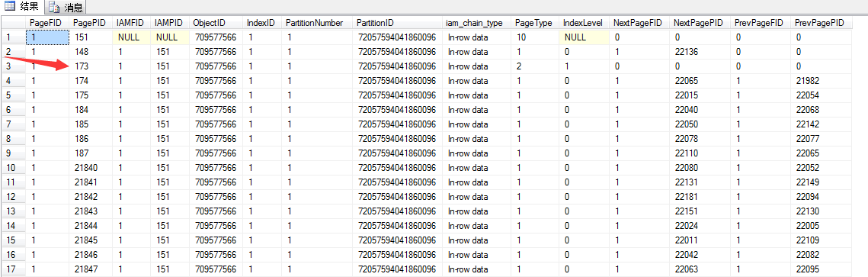Screen dimensions: 868x277
Task: Click PrevPagePID cell 22095
Action: click(822, 269)
